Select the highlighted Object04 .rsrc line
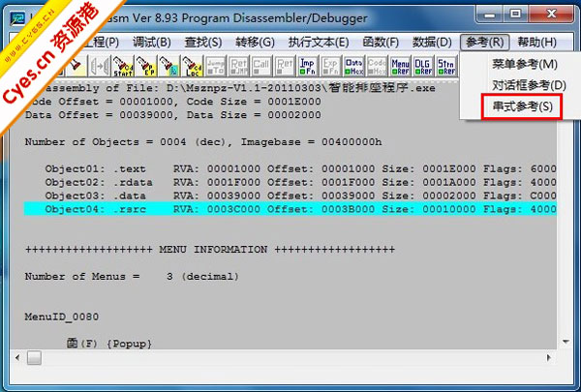This screenshot has height=392, width=581. (290, 209)
